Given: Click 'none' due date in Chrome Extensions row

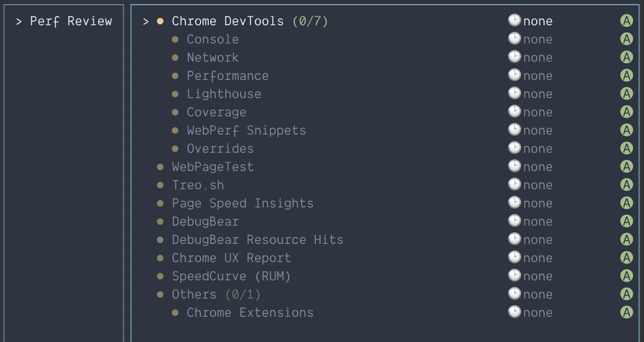Looking at the screenshot, I should [538, 313].
